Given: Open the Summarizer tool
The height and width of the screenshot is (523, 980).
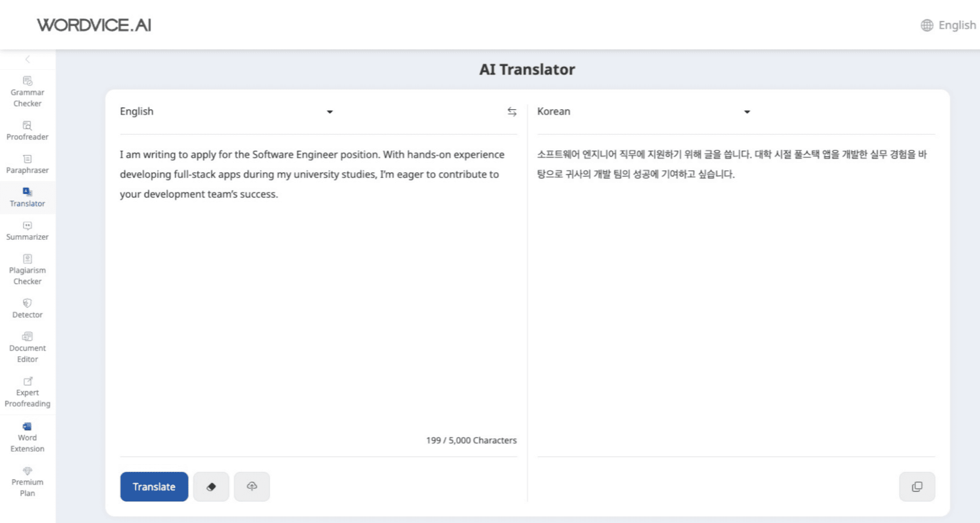Looking at the screenshot, I should coord(27,231).
